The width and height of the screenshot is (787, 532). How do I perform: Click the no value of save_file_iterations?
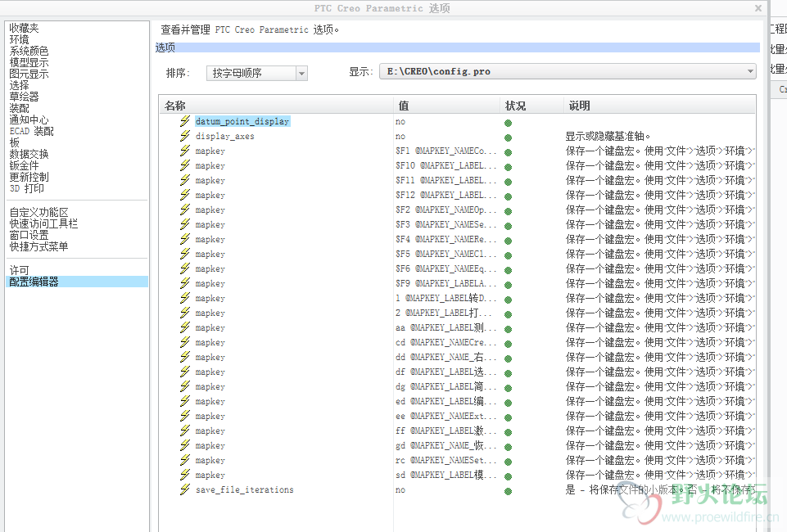(400, 490)
